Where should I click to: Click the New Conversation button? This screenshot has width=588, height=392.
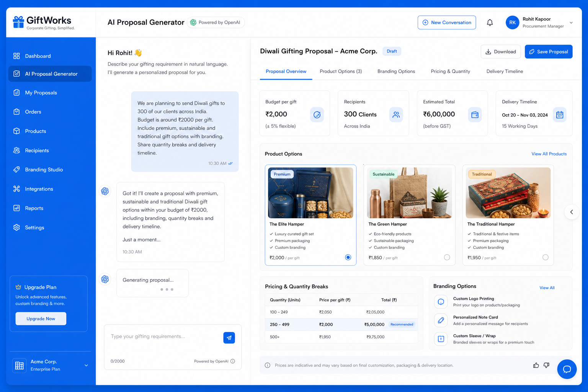tap(447, 23)
